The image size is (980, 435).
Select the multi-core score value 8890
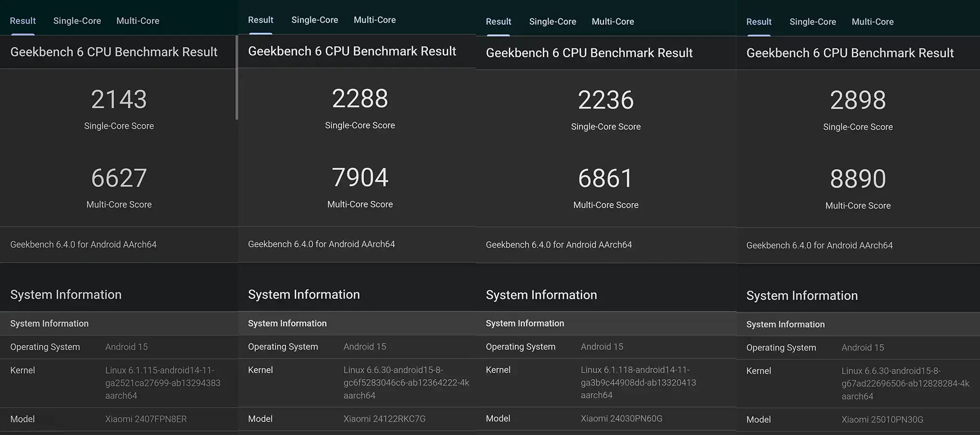[858, 179]
